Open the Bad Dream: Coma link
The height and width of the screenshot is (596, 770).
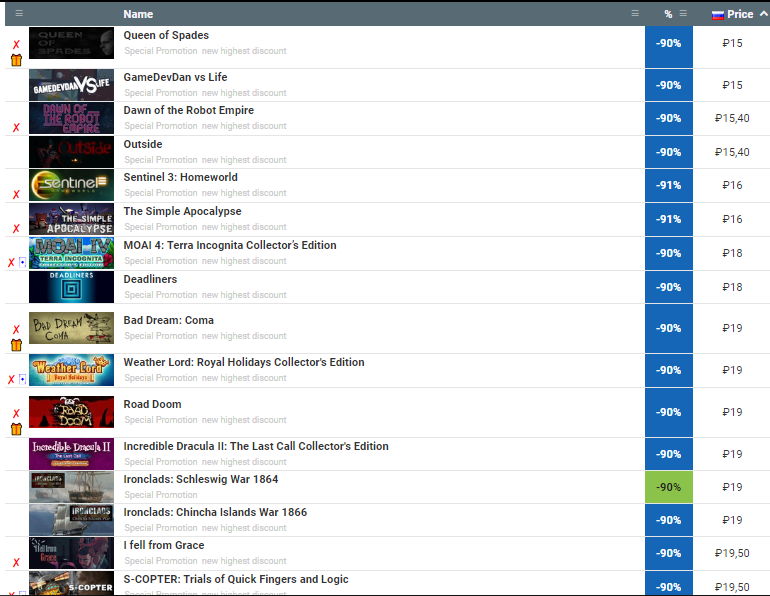point(168,320)
